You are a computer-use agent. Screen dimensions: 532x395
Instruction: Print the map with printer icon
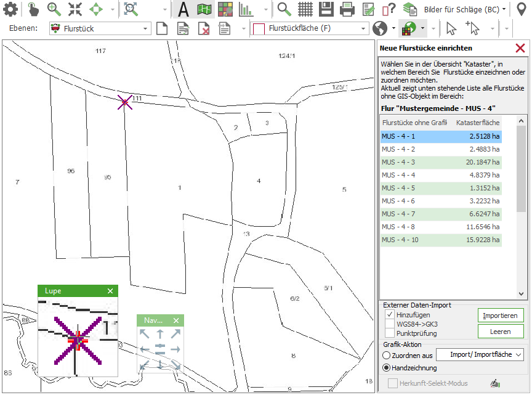point(347,9)
